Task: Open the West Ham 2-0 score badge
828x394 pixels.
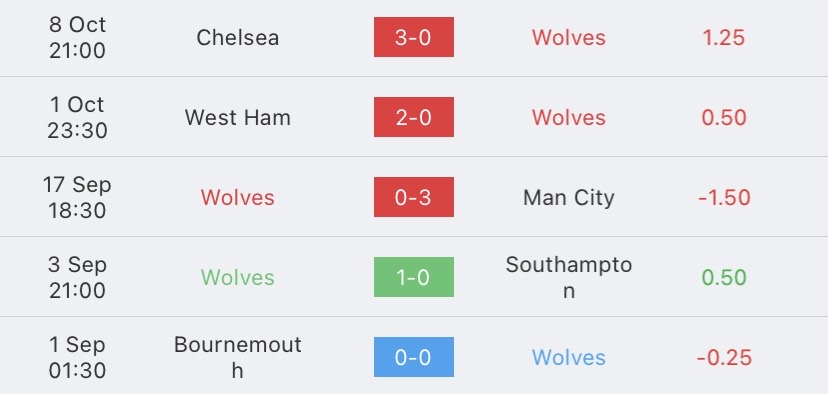Action: click(413, 117)
